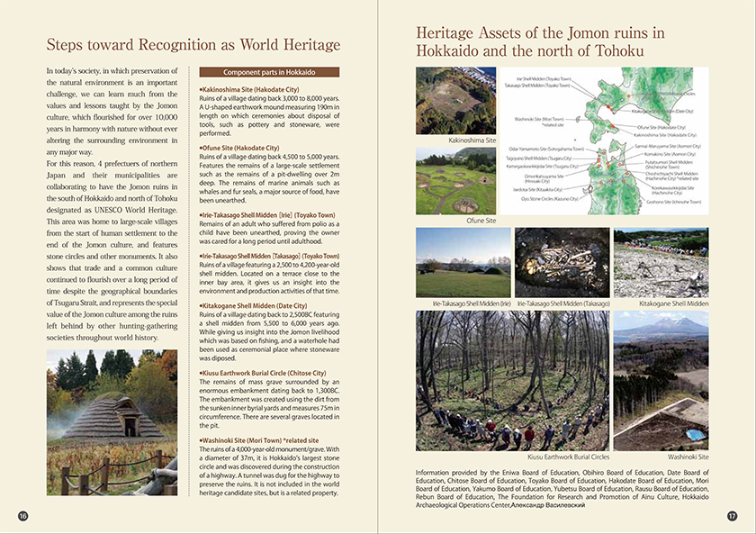Click the "Kiusu Earthwork Burial Circles" photo caption
Image resolution: width=756 pixels, height=534 pixels.
(569, 457)
